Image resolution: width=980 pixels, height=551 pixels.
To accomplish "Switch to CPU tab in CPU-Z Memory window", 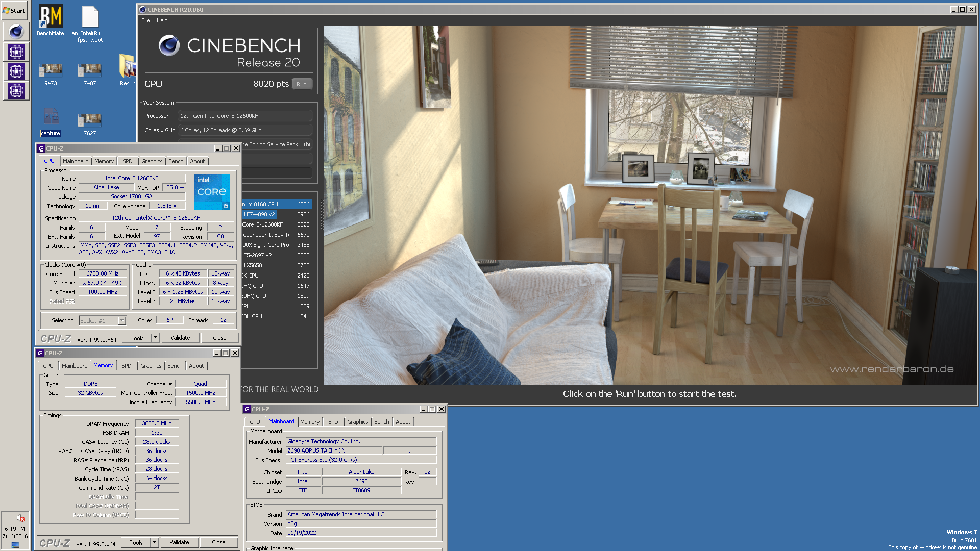I will (48, 366).
